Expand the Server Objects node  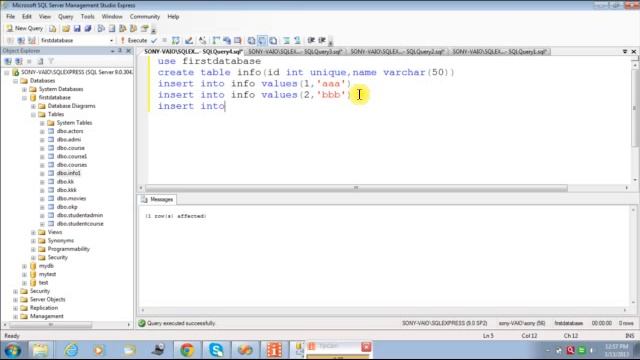click(x=16, y=300)
